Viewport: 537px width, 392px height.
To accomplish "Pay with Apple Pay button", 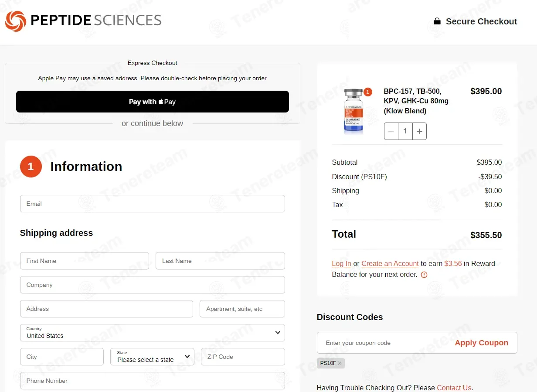I will click(x=153, y=102).
